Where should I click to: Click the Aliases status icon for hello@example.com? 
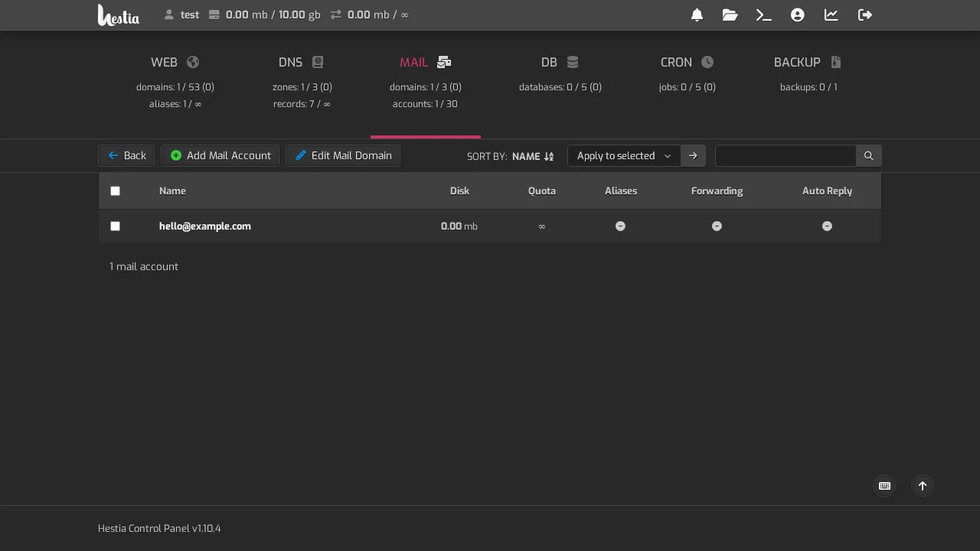tap(620, 226)
